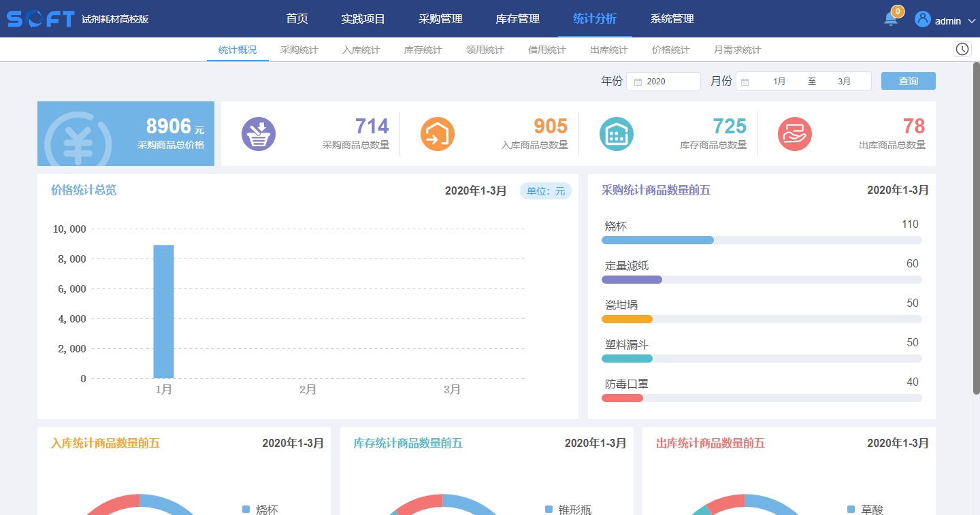The height and width of the screenshot is (515, 980).
Task: Open the end month calendar picker
Action: pyautogui.click(x=844, y=81)
